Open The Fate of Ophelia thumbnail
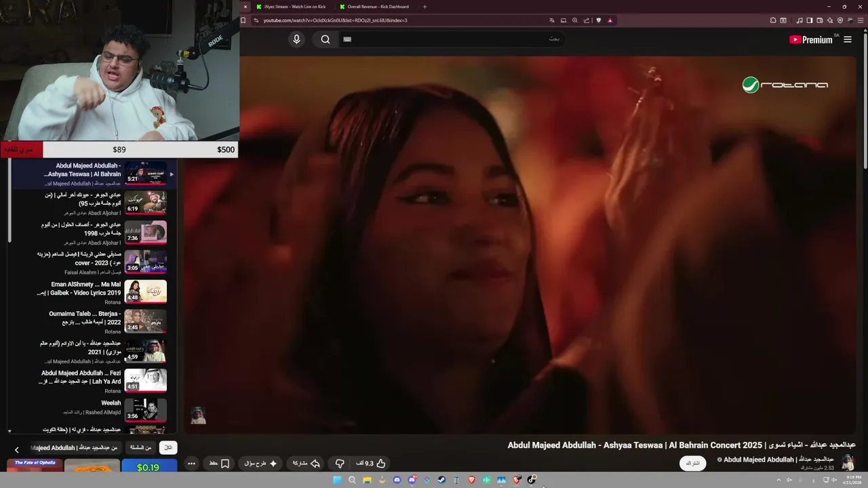The width and height of the screenshot is (868, 488). 35,466
